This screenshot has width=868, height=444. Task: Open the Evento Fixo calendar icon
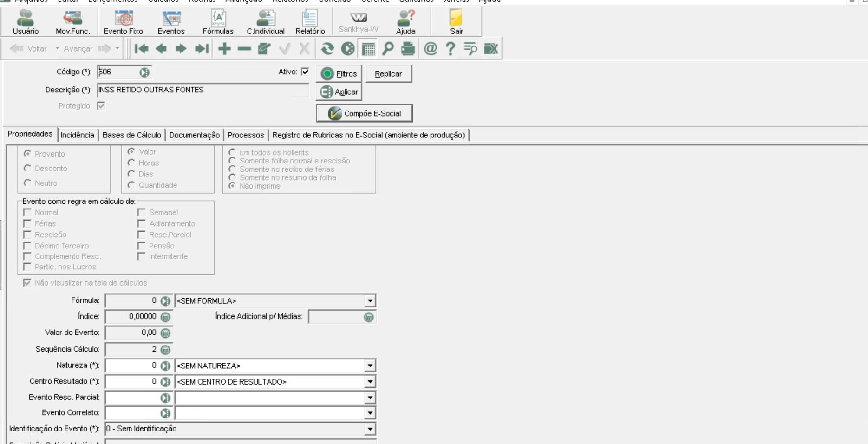tap(124, 22)
